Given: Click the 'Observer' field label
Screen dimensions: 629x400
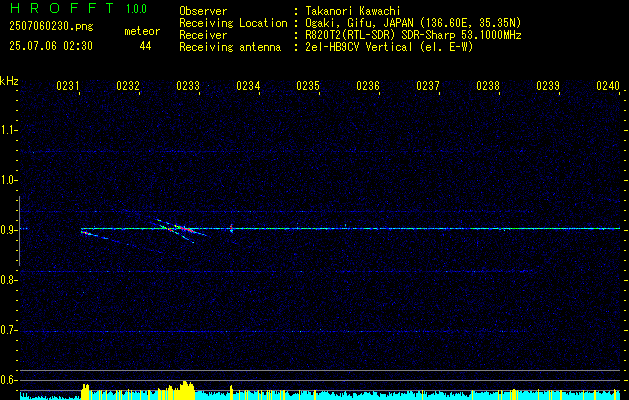Looking at the screenshot, I should coord(203,11).
